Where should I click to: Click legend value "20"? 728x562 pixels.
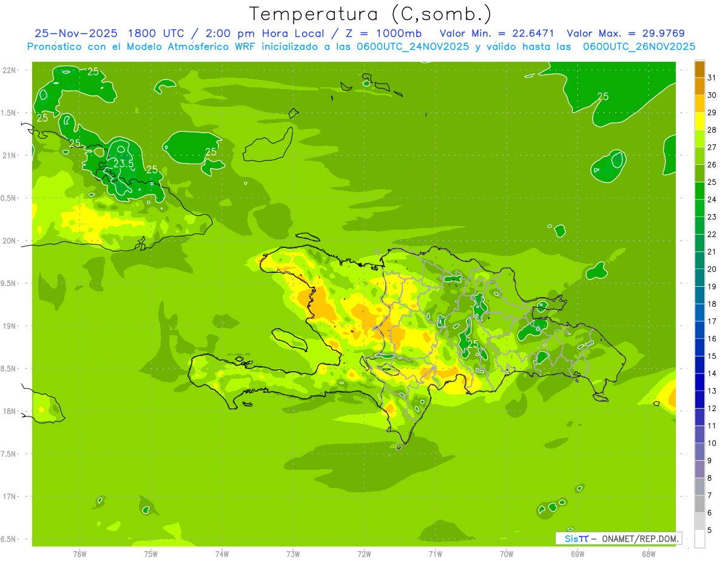[712, 269]
